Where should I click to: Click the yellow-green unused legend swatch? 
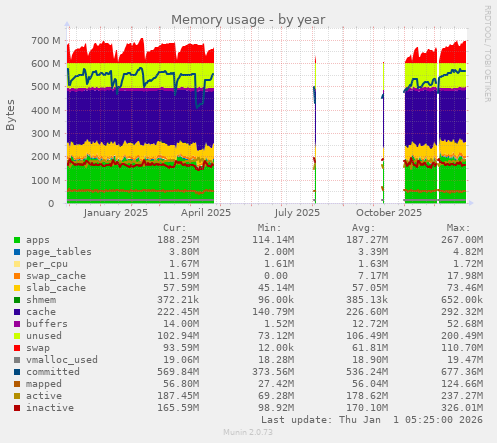click(x=17, y=336)
